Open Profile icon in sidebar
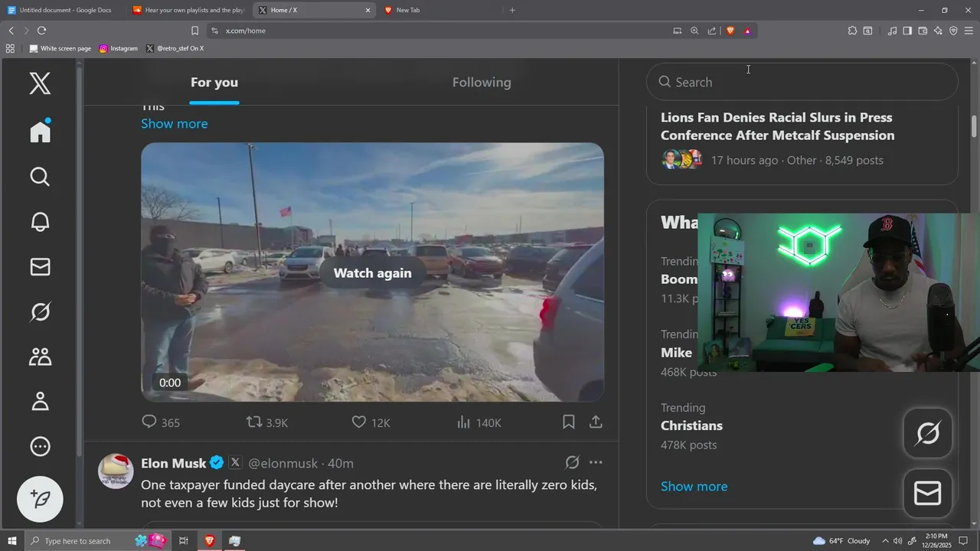This screenshot has height=551, width=980. point(40,401)
